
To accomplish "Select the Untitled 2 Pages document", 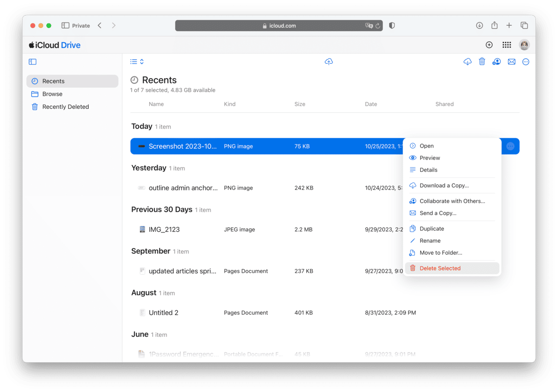I will [325, 313].
